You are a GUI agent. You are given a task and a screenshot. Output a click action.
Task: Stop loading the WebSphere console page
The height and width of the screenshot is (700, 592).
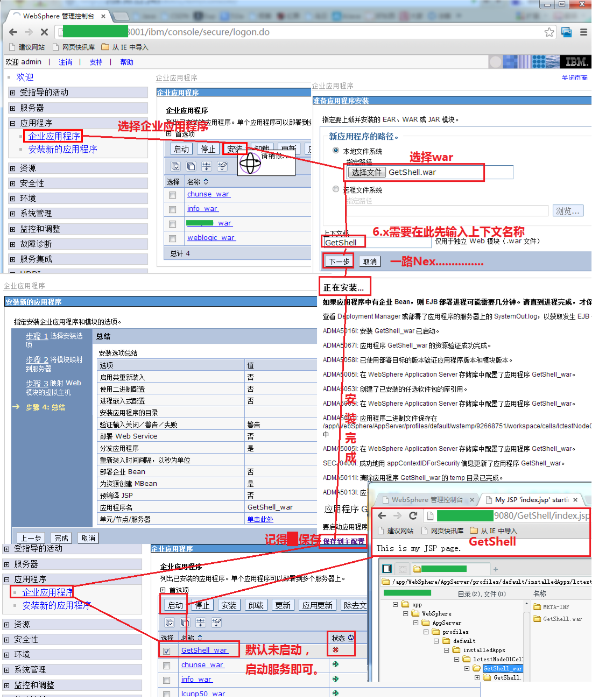[x=44, y=32]
